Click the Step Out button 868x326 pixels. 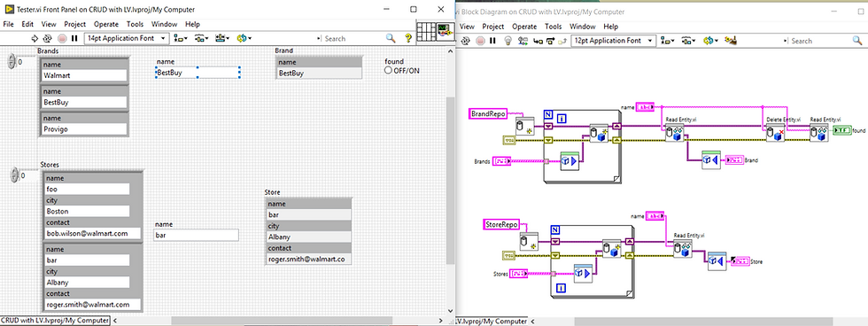563,41
